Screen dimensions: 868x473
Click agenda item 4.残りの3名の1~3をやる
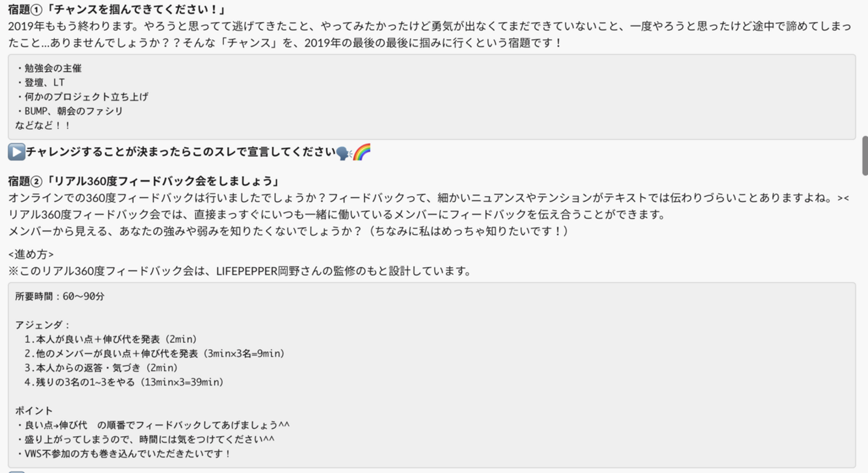coord(124,382)
